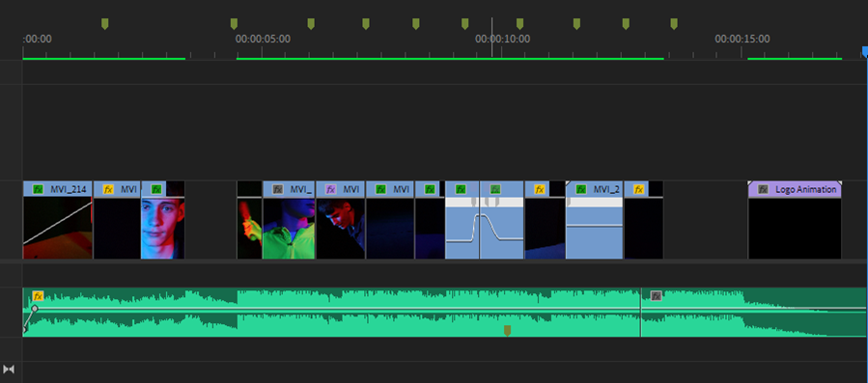
Task: Click the marker just right of the playhead
Action: 519,24
